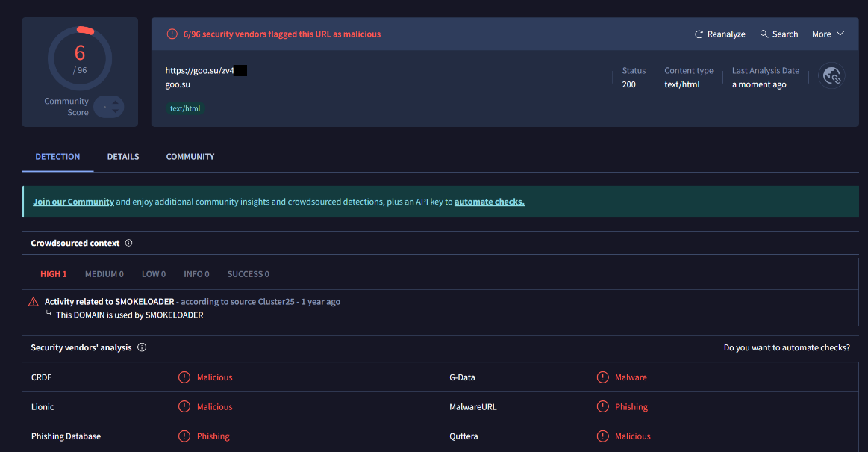Click the Search magnifying glass icon
868x452 pixels.
click(x=764, y=34)
